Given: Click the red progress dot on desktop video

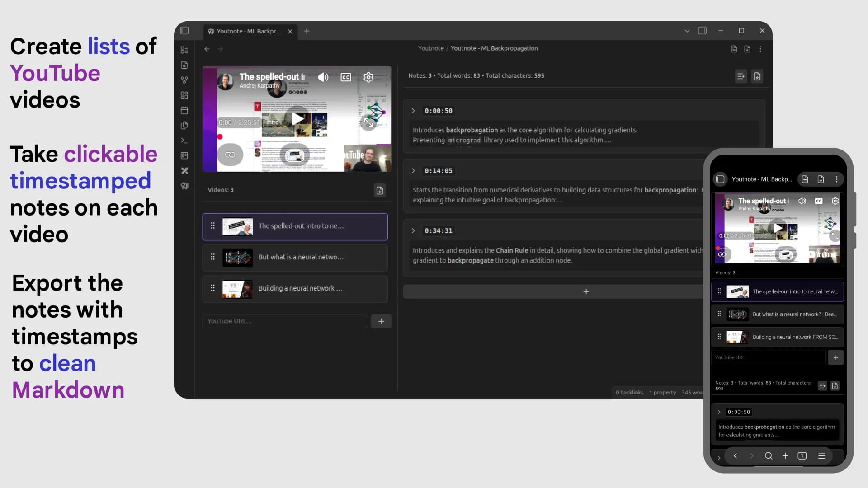Looking at the screenshot, I should click(x=220, y=136).
